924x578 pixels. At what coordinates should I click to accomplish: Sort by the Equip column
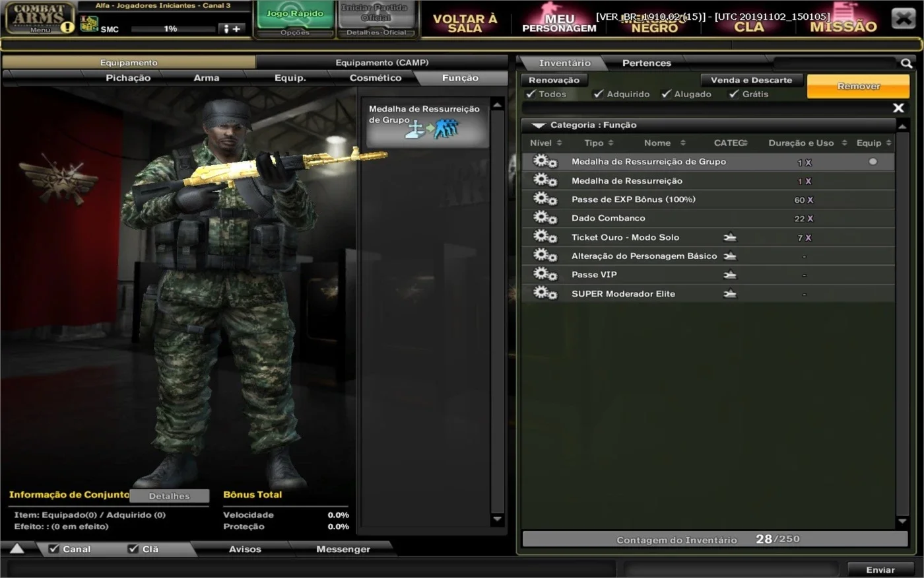click(874, 143)
